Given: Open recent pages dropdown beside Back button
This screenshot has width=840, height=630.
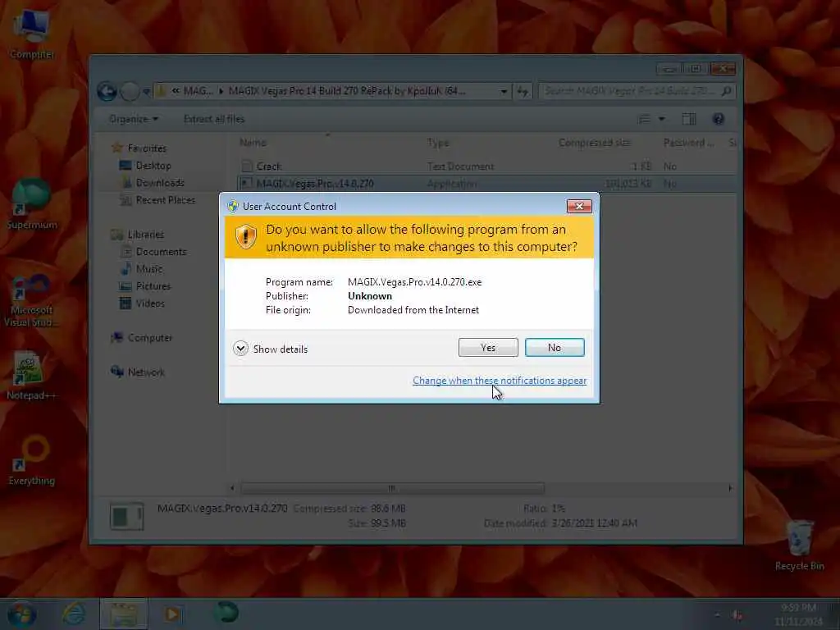Looking at the screenshot, I should [x=146, y=92].
